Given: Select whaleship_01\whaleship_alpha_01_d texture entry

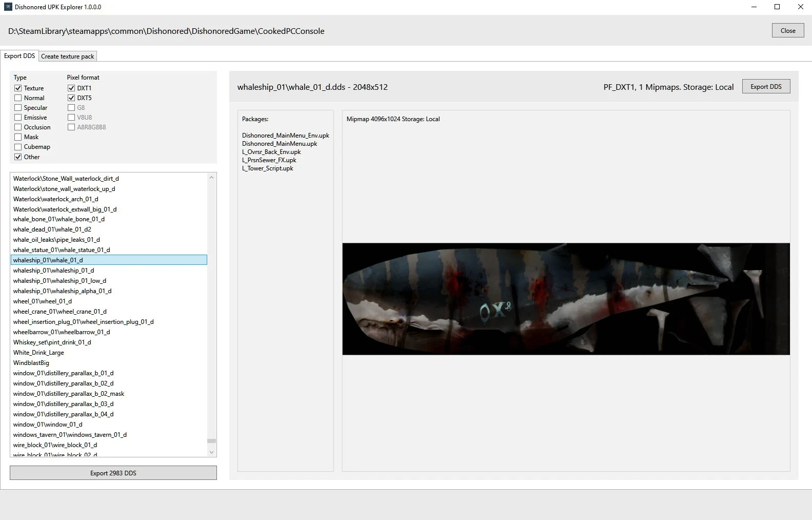Looking at the screenshot, I should [62, 291].
